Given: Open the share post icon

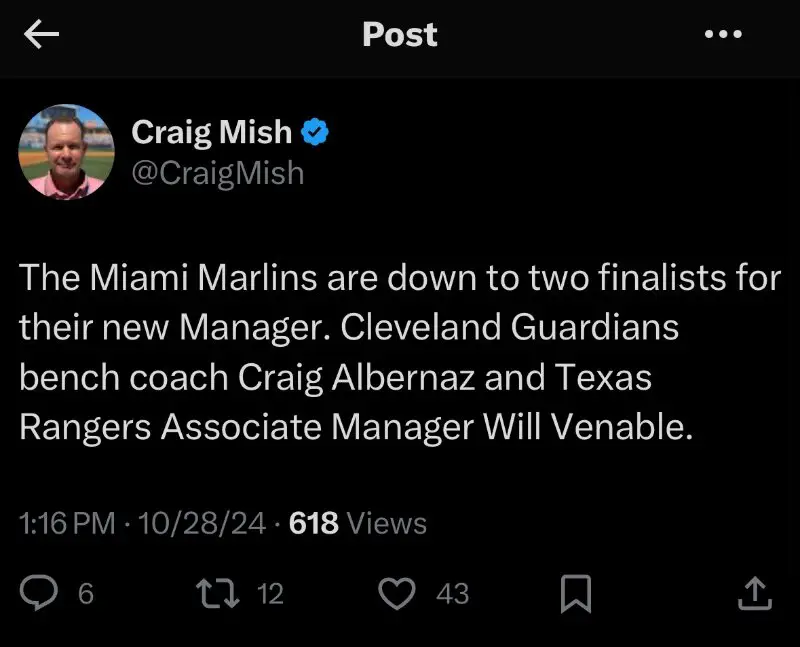Looking at the screenshot, I should coord(754,594).
